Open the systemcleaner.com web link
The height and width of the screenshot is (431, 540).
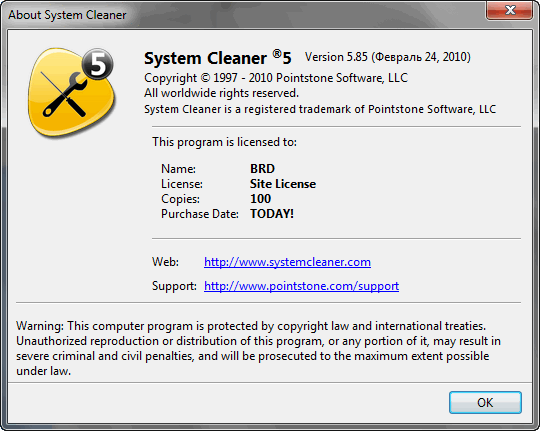287,262
